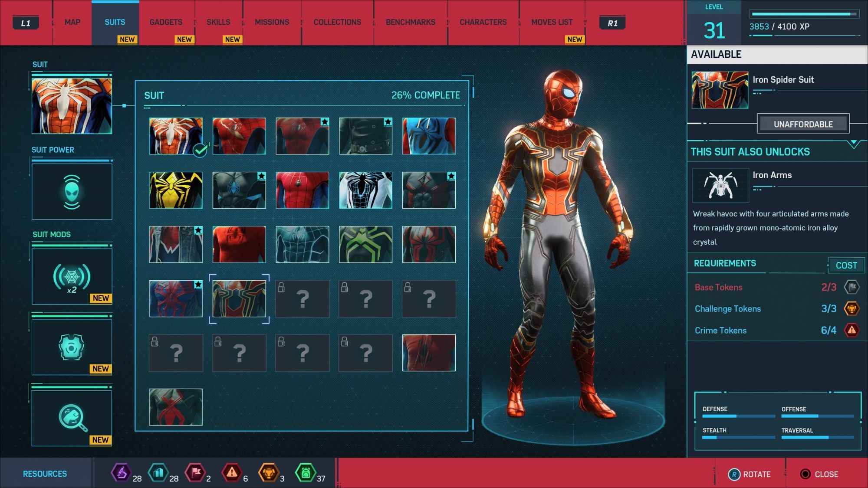Open the magnifier scanner suit mod slot
The image size is (868, 488).
pos(72,418)
